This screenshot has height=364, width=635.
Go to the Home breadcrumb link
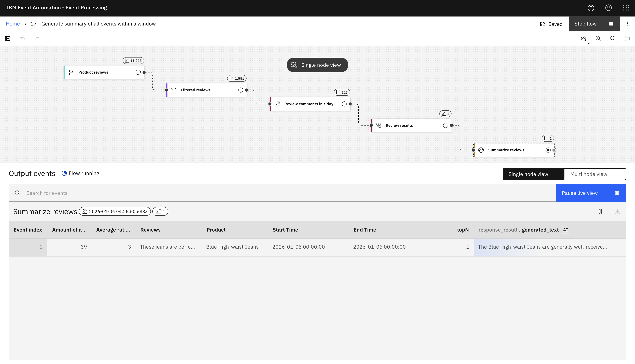tap(13, 24)
